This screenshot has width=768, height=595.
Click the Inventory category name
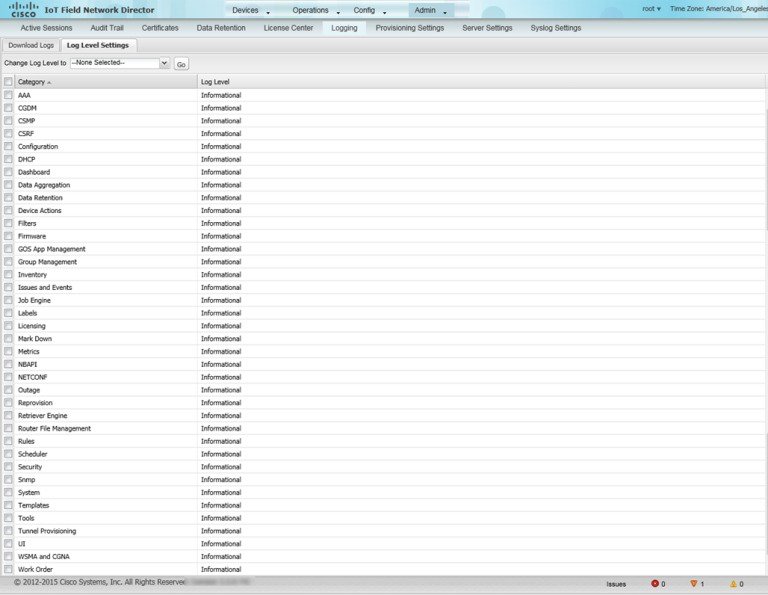[x=32, y=275]
